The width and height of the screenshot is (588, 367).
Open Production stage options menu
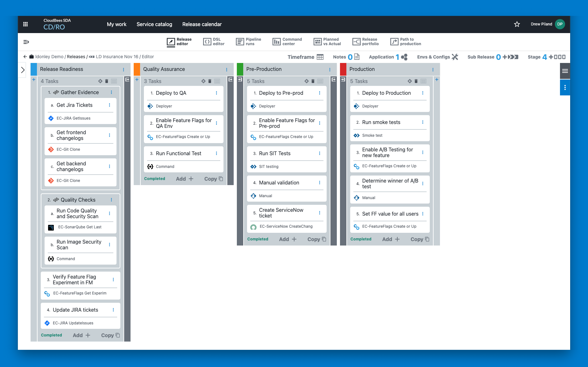pos(433,69)
